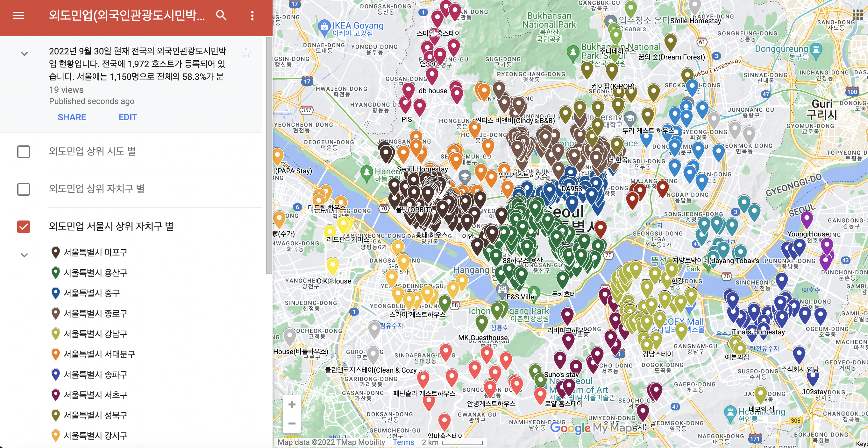Open the hamburger menu

(18, 15)
